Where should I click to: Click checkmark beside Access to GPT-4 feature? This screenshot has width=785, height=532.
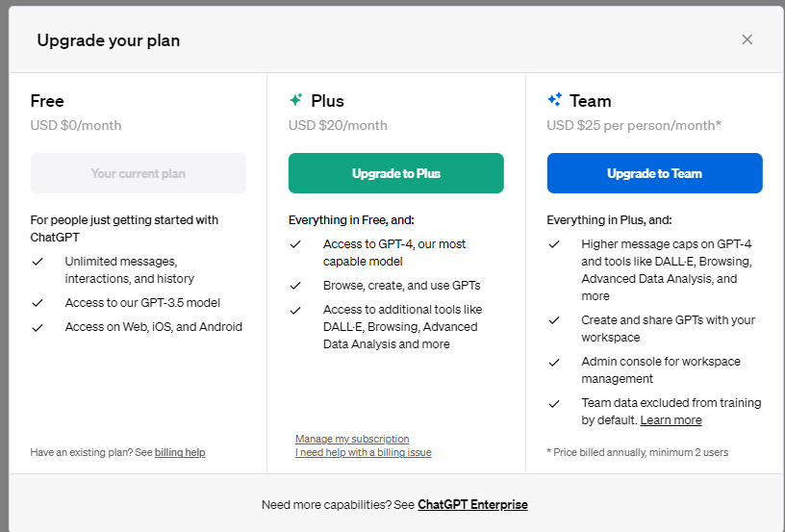tap(296, 244)
